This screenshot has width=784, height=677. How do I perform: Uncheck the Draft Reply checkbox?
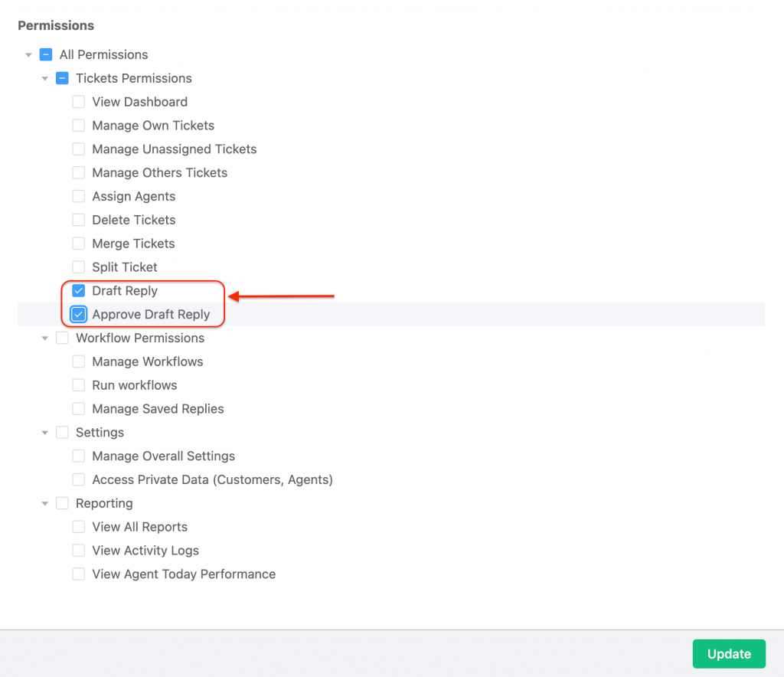pyautogui.click(x=79, y=290)
